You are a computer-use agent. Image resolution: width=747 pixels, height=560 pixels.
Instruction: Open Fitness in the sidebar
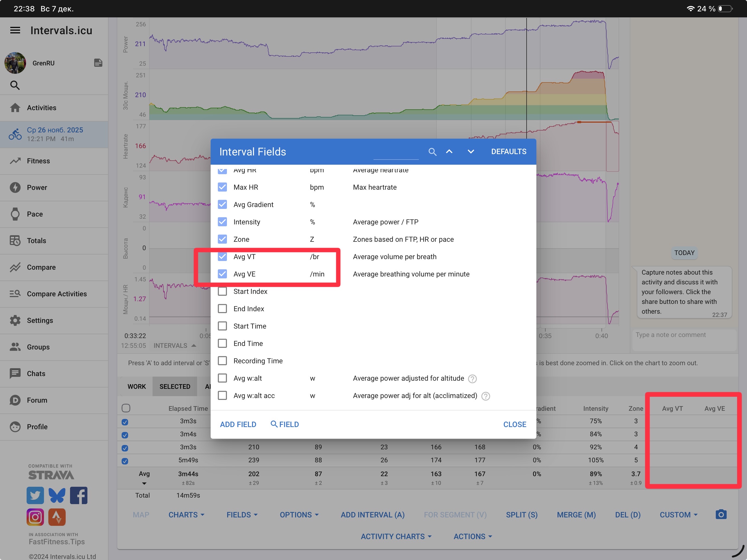(x=38, y=161)
